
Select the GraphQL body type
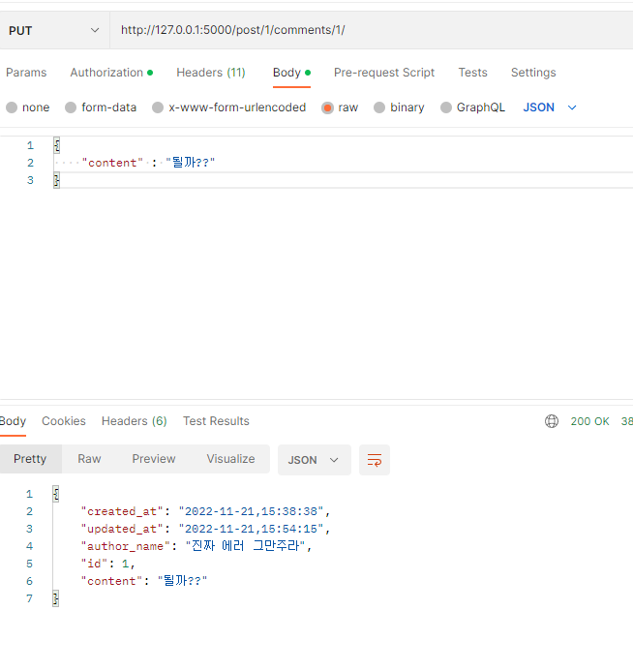[x=446, y=107]
